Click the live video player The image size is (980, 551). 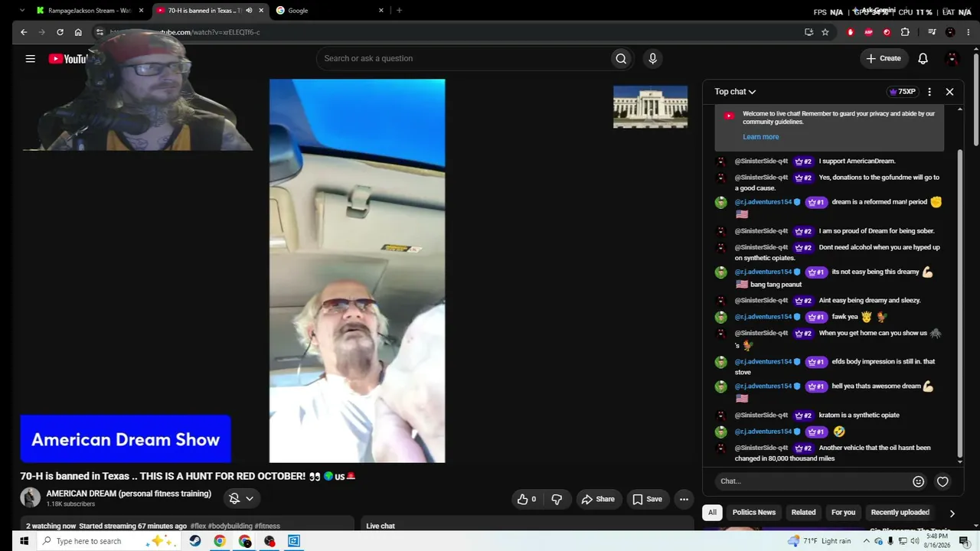pyautogui.click(x=357, y=271)
